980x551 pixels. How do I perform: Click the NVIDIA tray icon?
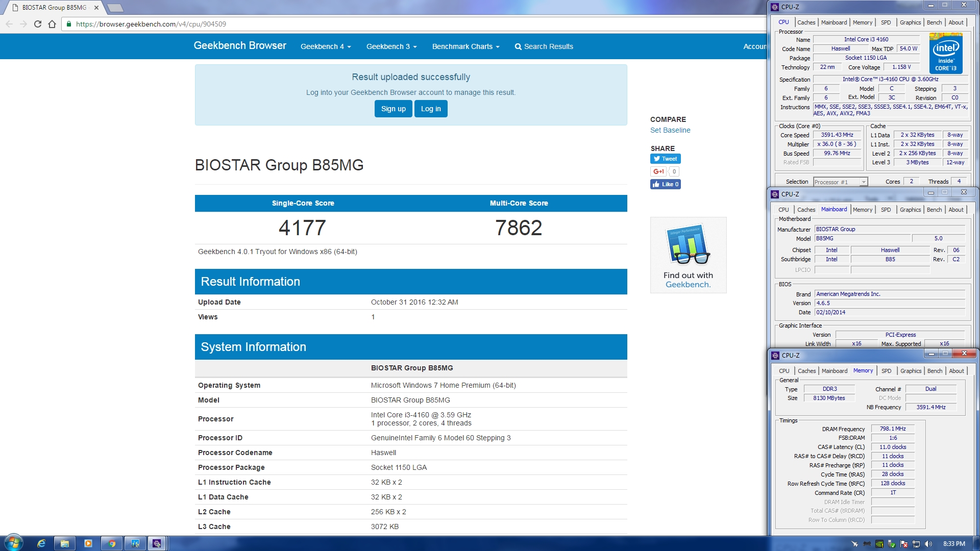[x=879, y=544]
